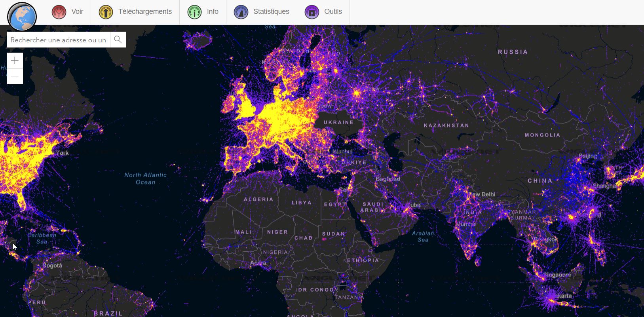This screenshot has height=317, width=644.
Task: Focus the address search input field
Action: pyautogui.click(x=58, y=40)
